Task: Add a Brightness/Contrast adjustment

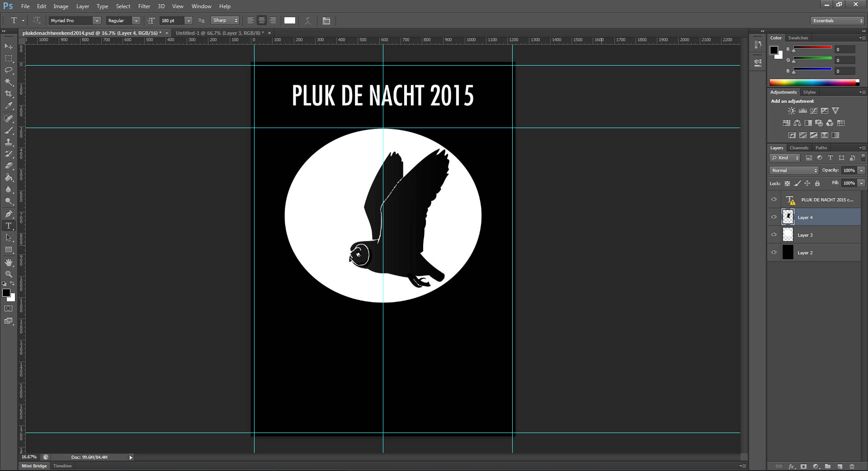Action: (x=792, y=110)
